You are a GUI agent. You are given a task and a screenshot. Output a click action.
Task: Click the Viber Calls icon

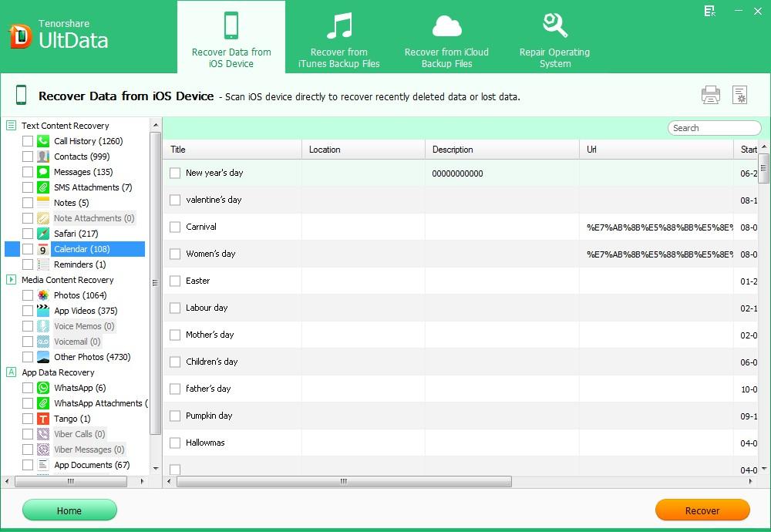43,434
